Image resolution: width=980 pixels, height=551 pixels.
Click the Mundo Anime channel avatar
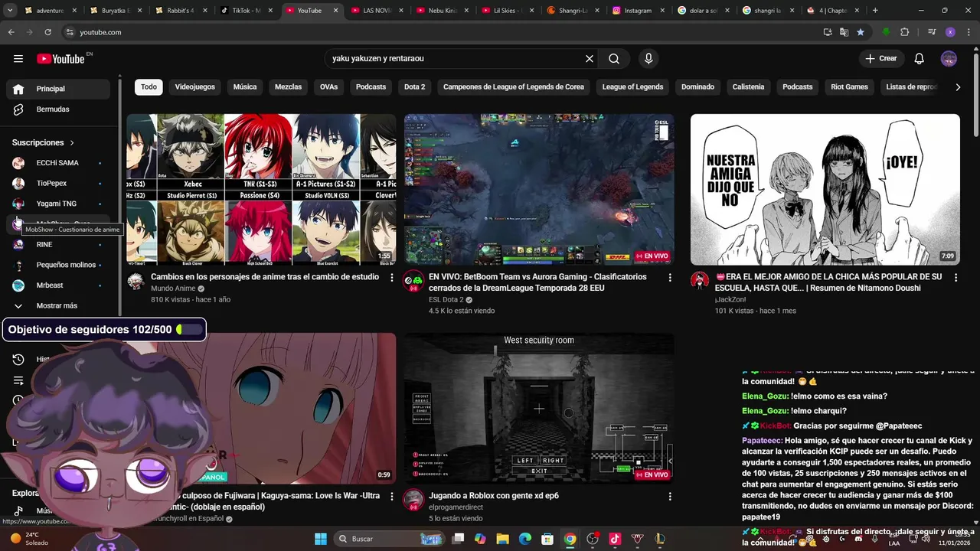(x=136, y=281)
